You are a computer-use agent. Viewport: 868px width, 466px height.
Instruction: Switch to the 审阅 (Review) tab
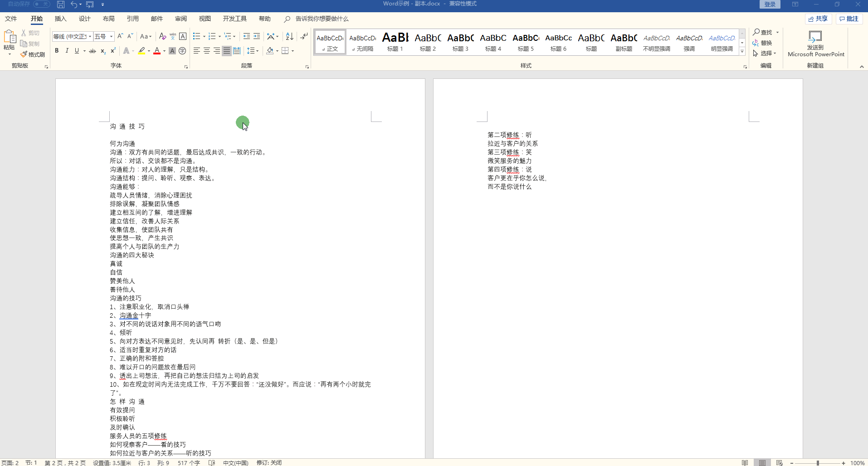click(x=180, y=19)
